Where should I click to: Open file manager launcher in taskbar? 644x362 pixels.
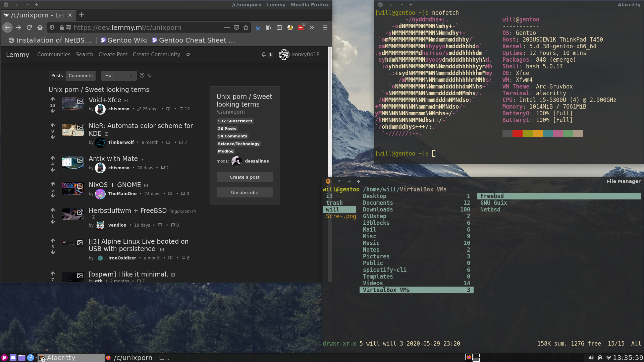pyautogui.click(x=22, y=358)
